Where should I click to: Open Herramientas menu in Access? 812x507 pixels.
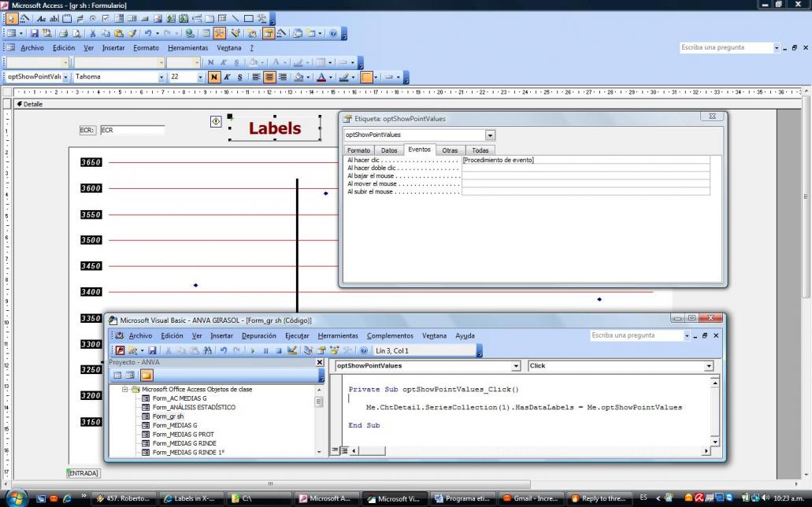coord(188,48)
